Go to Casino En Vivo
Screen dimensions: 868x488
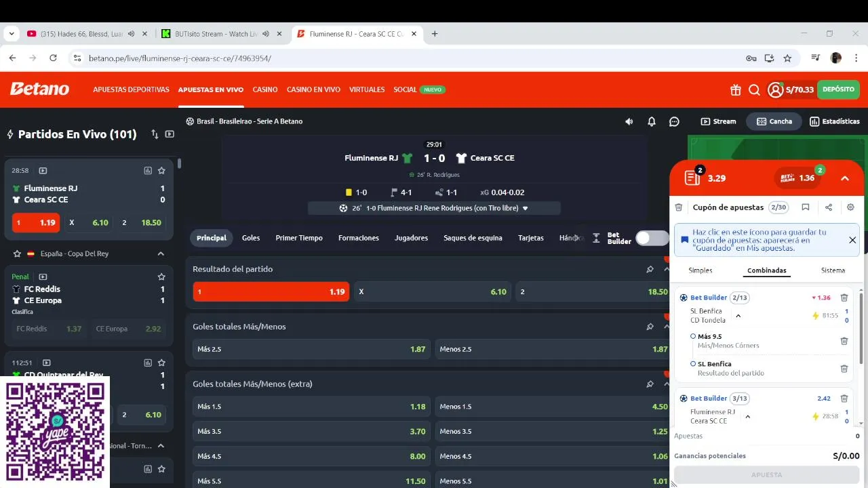[x=313, y=89]
